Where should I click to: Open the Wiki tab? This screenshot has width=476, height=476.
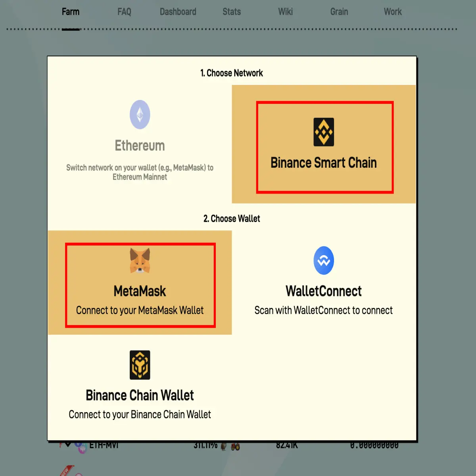click(285, 12)
